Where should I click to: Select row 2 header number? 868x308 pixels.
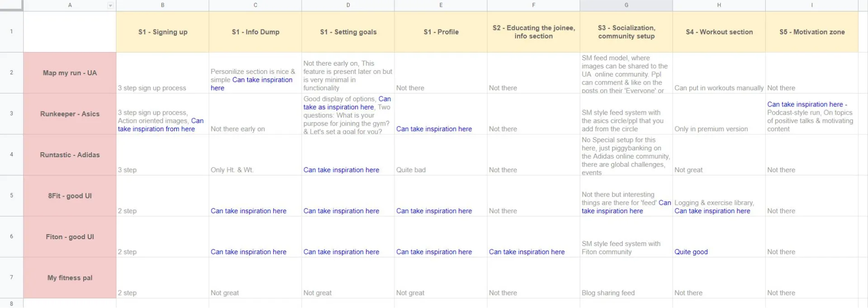11,72
